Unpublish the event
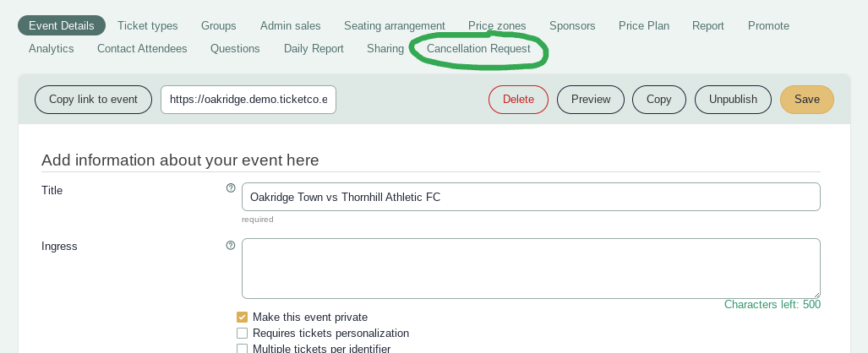Viewport: 868px width, 353px height. (x=733, y=100)
